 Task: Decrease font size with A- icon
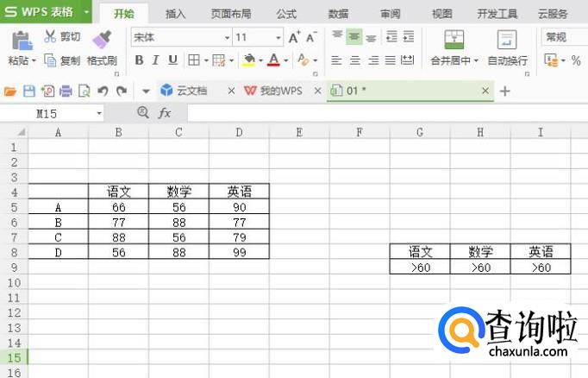[x=311, y=37]
